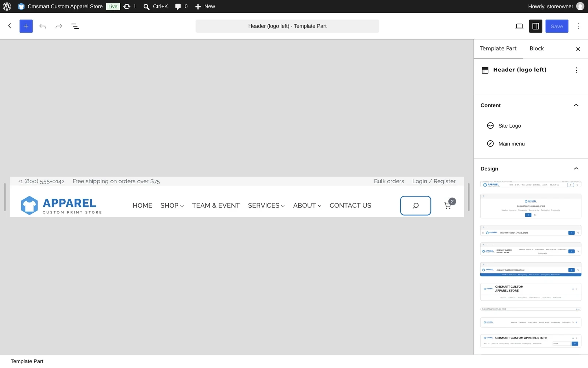This screenshot has height=368, width=588.
Task: Switch the preview device view
Action: (519, 26)
